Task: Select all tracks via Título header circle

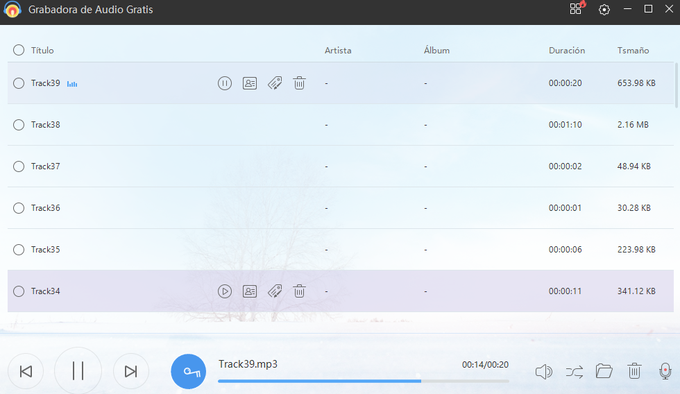Action: tap(19, 50)
